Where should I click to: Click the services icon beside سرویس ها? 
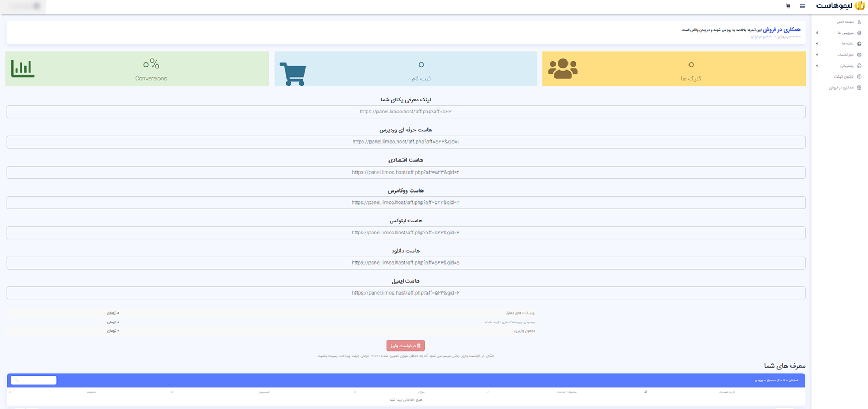click(x=859, y=33)
